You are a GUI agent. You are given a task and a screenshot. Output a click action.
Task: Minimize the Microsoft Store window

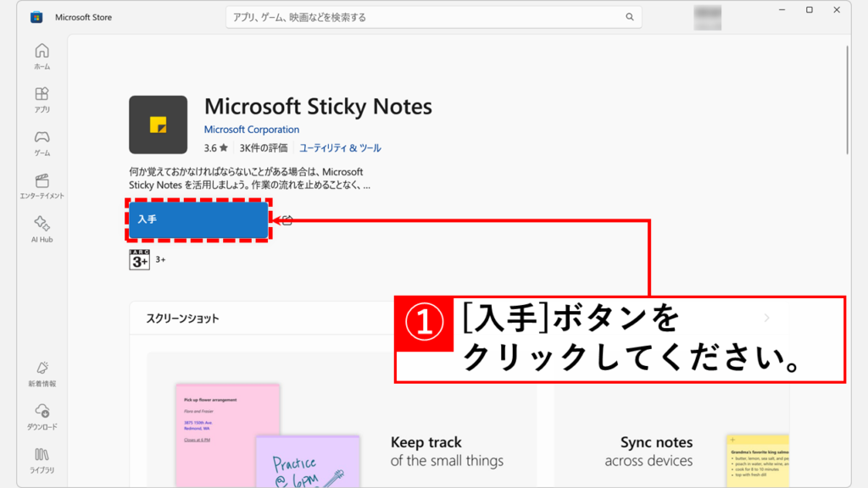[782, 10]
